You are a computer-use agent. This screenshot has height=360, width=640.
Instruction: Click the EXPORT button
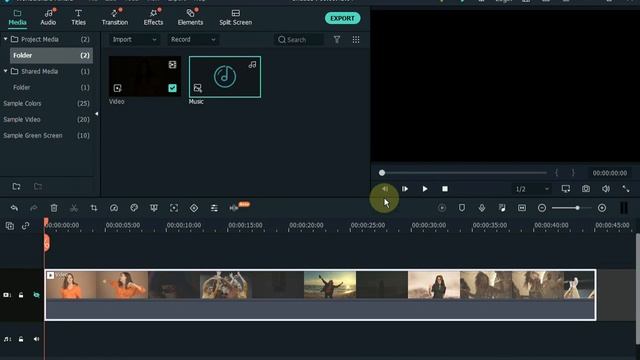[342, 18]
